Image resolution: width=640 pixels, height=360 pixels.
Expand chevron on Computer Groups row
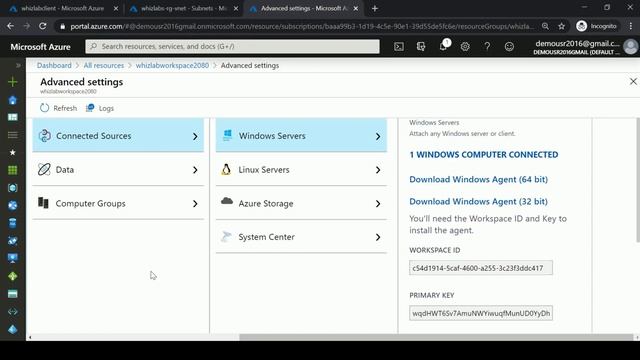tap(195, 204)
